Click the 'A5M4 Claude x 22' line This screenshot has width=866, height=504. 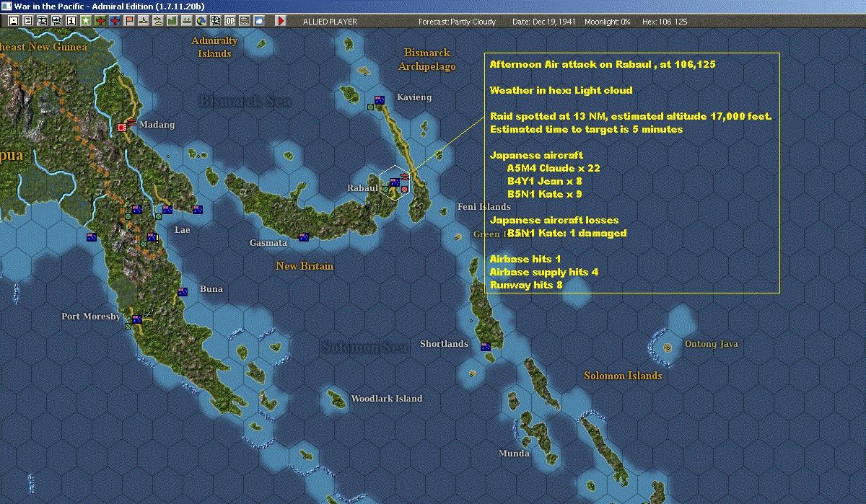(554, 168)
